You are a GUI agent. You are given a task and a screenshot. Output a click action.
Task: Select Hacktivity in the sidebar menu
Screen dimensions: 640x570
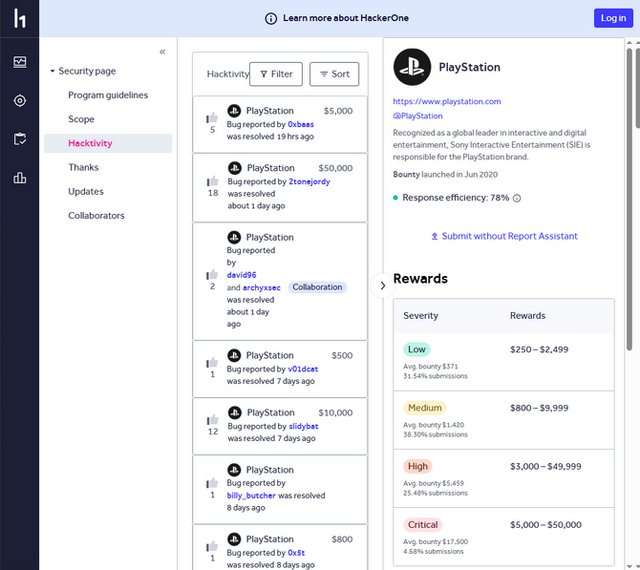(x=108, y=143)
